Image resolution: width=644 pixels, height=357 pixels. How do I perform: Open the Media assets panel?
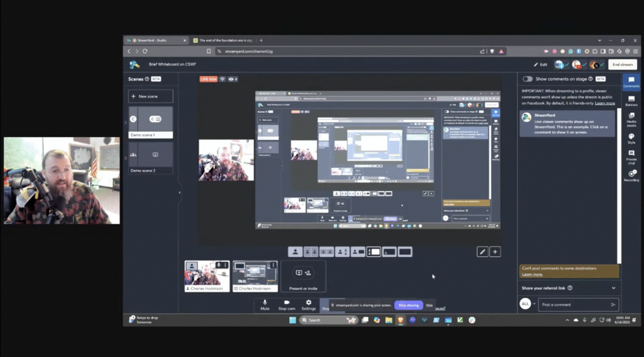[631, 119]
